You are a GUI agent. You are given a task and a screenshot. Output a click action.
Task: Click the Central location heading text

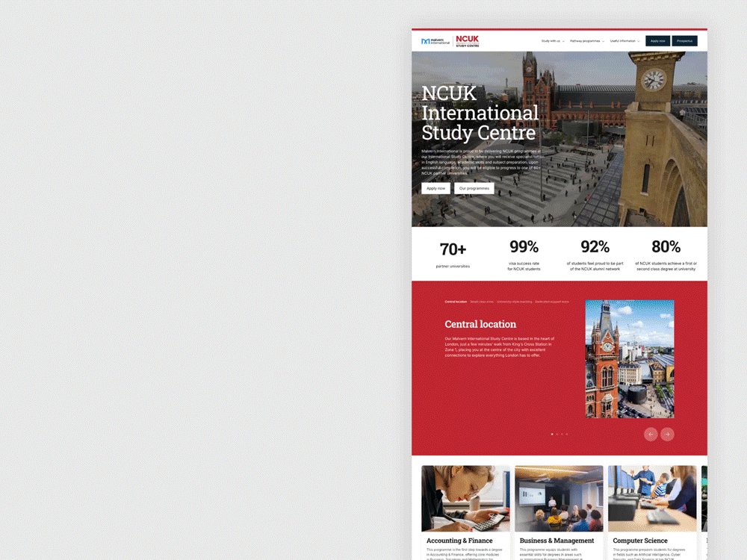point(480,324)
